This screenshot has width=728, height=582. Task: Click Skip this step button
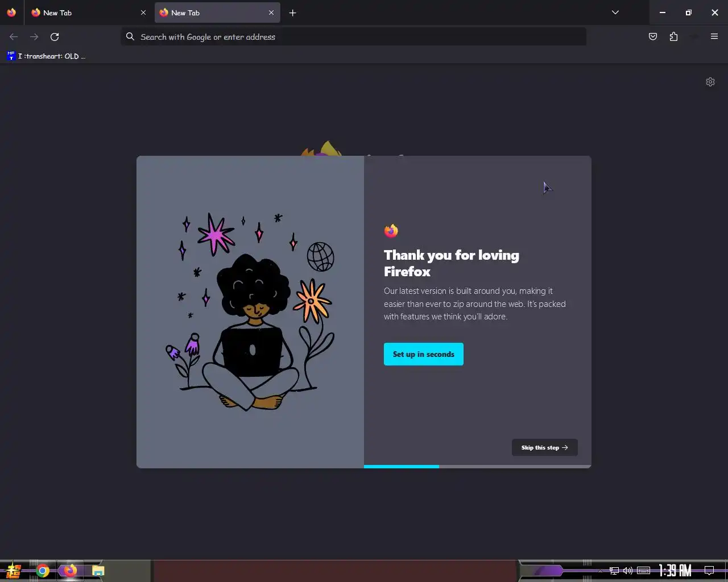pos(545,447)
